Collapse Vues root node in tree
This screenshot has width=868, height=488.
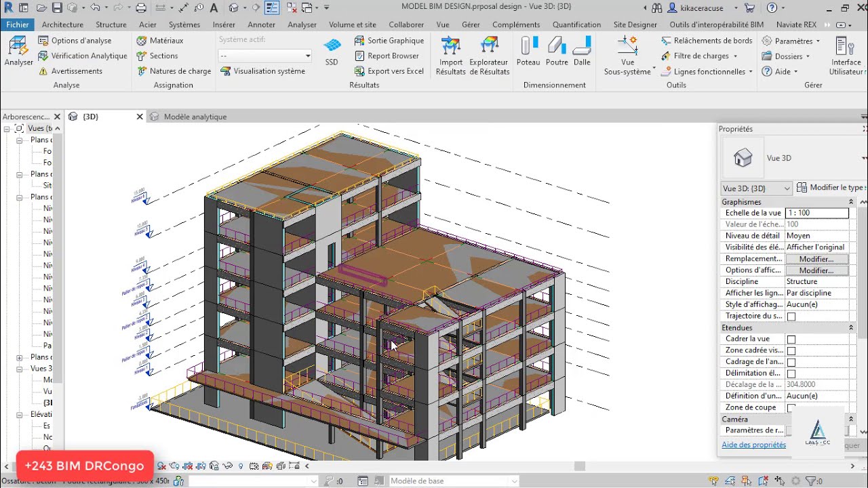7,129
